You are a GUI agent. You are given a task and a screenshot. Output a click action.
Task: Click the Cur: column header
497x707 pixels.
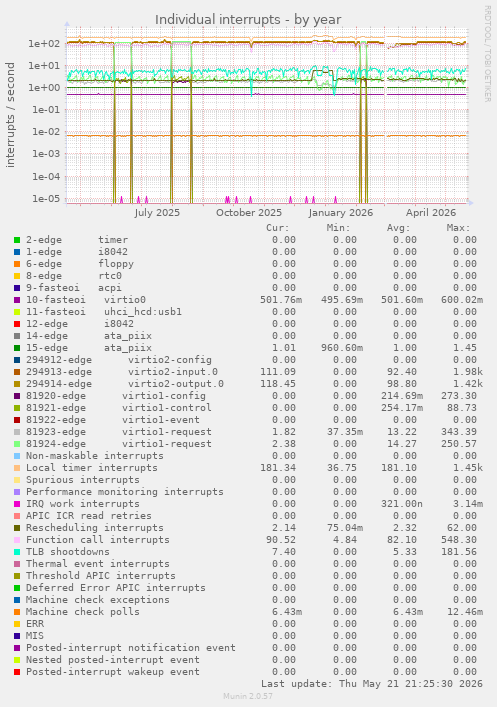click(278, 228)
